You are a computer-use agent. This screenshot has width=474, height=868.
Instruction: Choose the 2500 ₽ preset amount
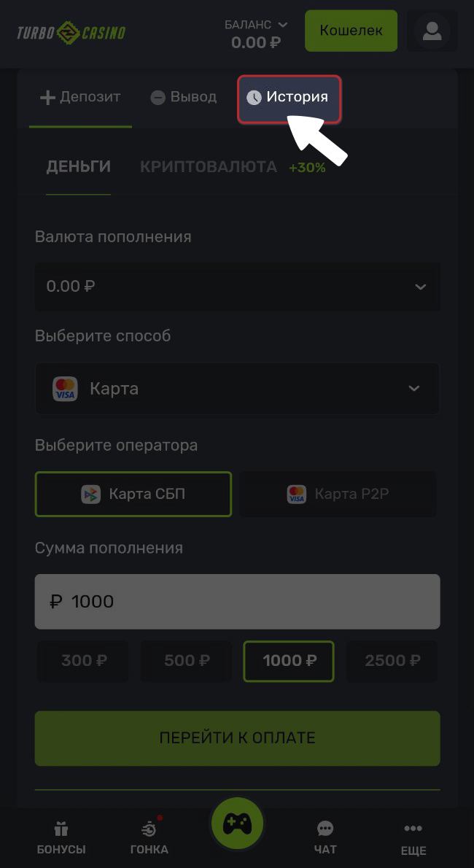[392, 661]
